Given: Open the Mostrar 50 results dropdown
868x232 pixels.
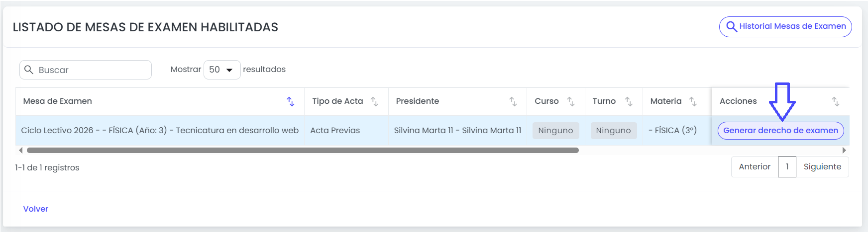Looking at the screenshot, I should click(222, 70).
